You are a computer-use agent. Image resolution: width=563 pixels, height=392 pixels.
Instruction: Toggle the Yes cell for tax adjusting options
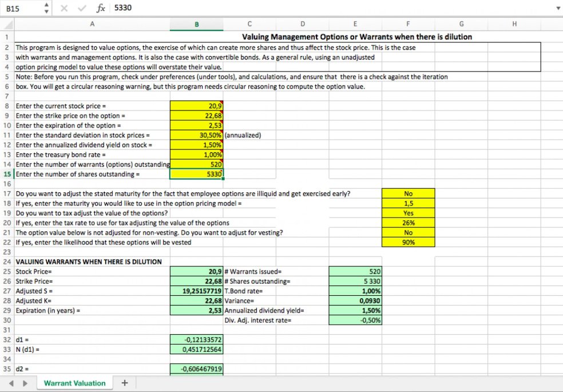coord(407,212)
